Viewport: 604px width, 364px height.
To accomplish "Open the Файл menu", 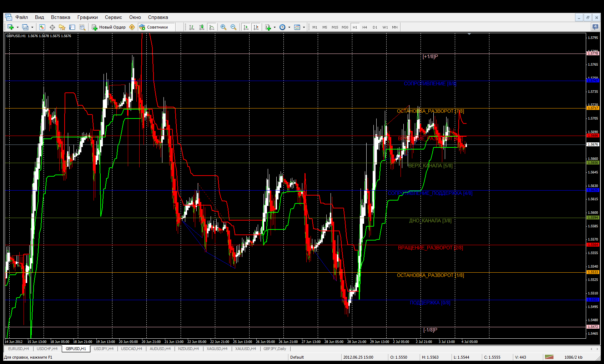I will [x=21, y=17].
